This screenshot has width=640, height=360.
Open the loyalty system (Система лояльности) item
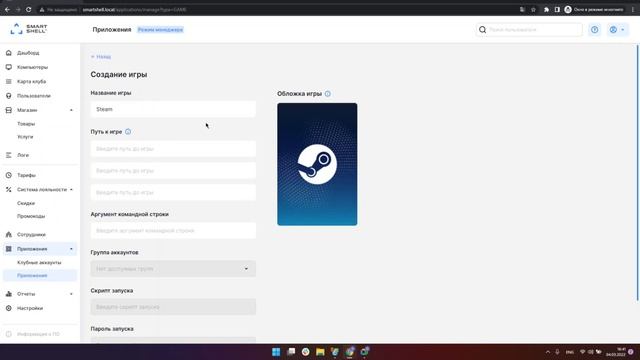tap(42, 189)
